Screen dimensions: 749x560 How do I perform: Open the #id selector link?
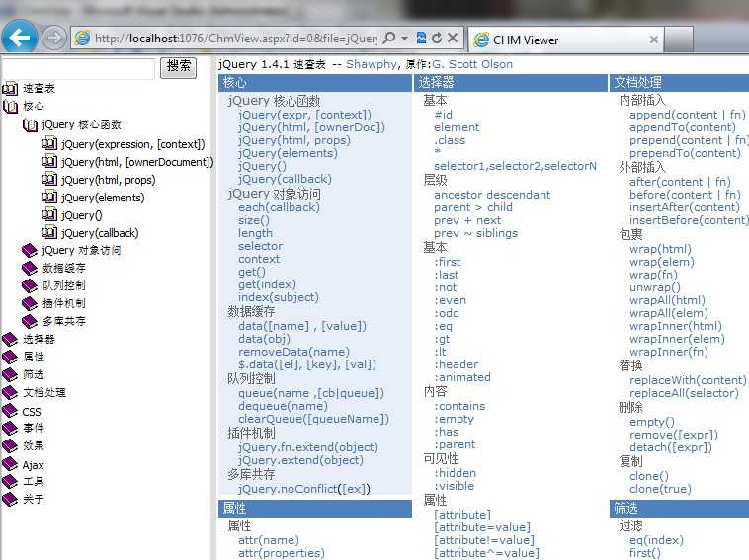tap(443, 115)
